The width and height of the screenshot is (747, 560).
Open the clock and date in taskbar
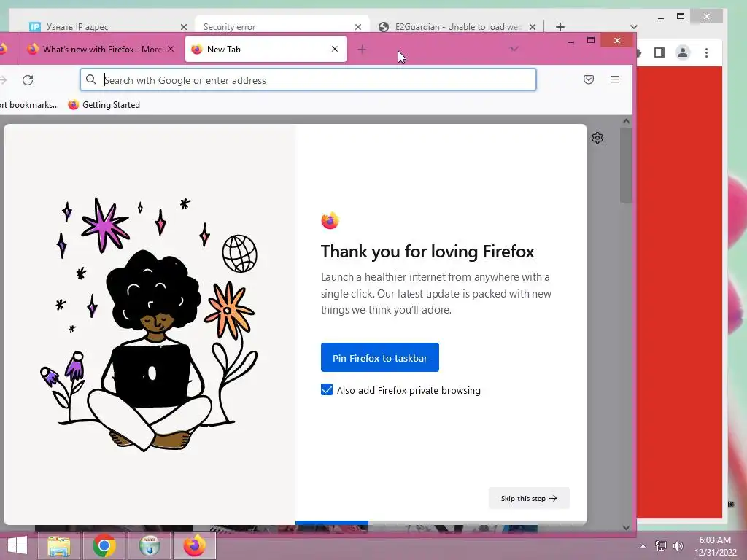point(715,546)
